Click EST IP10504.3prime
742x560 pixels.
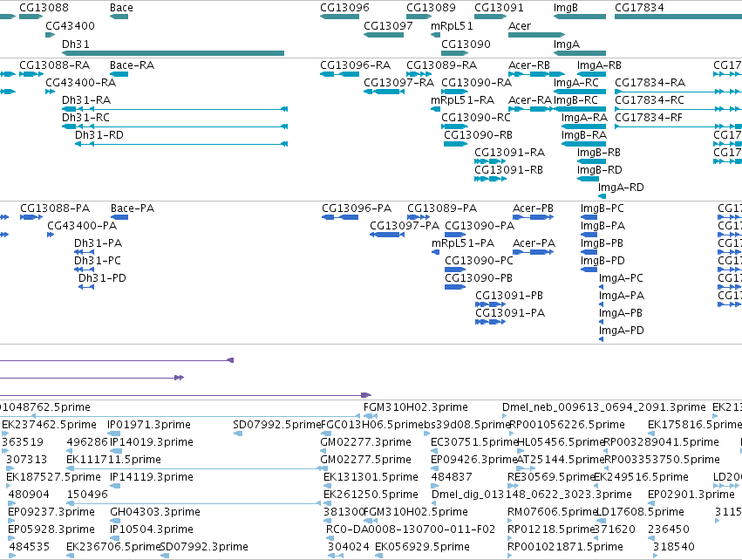coord(115,538)
